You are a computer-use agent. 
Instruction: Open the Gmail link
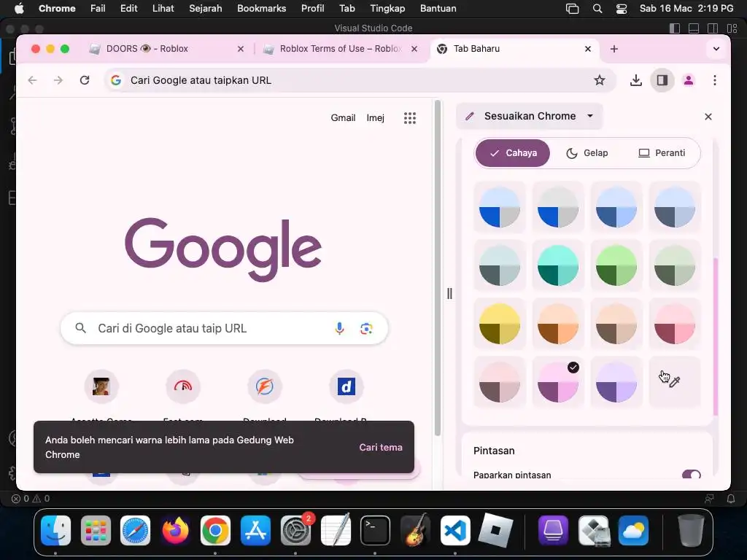tap(343, 117)
